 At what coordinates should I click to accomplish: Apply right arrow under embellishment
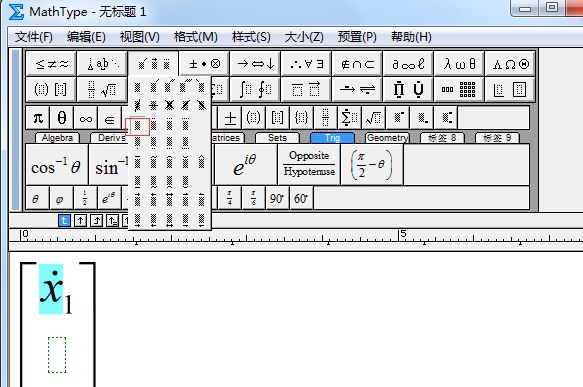coord(138,220)
